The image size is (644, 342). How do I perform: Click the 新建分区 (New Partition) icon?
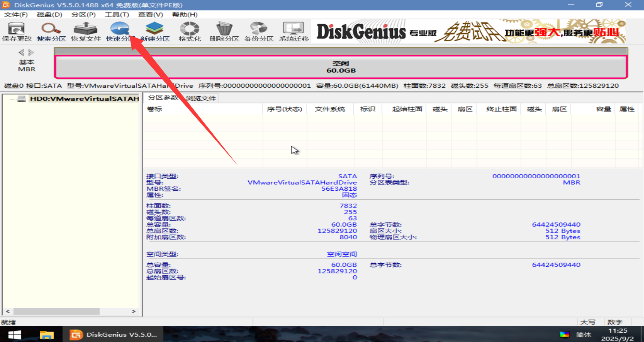[155, 31]
